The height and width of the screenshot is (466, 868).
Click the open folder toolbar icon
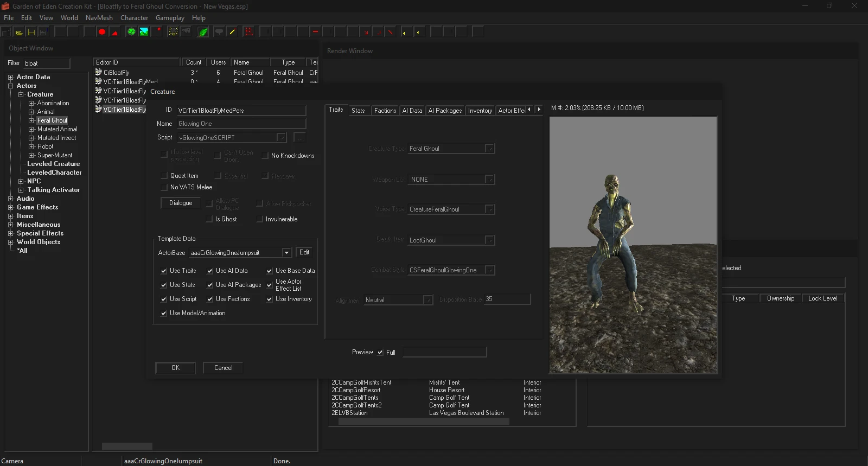(18, 32)
